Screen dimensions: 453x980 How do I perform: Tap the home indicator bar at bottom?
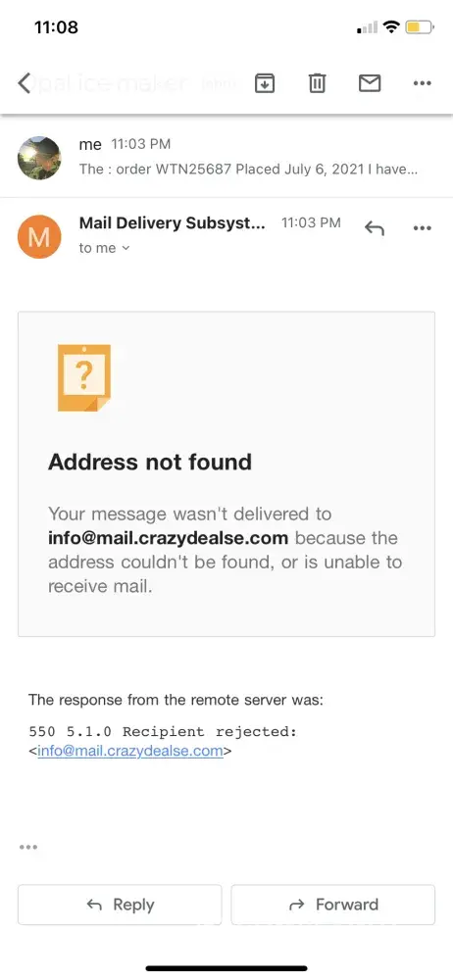(x=226, y=969)
